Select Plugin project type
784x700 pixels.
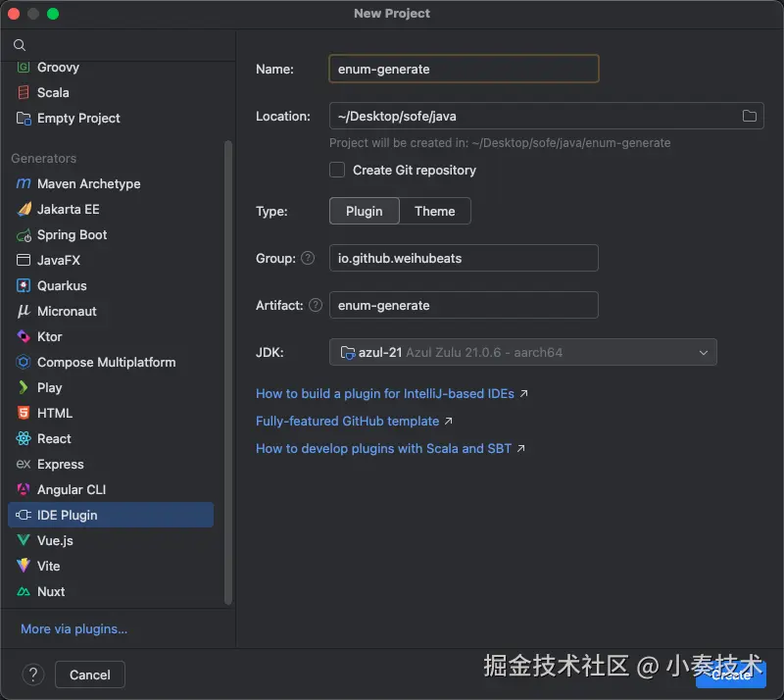pos(364,211)
